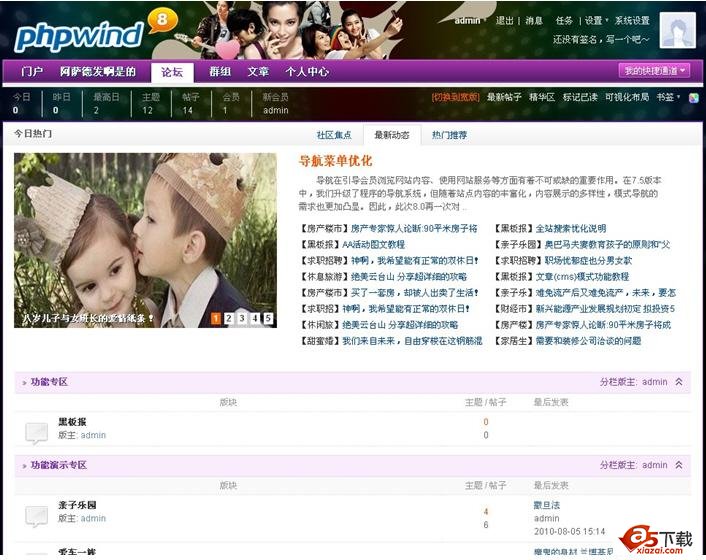Open the 群组 nav item
Image resolution: width=706 pixels, height=560 pixels.
pos(220,72)
